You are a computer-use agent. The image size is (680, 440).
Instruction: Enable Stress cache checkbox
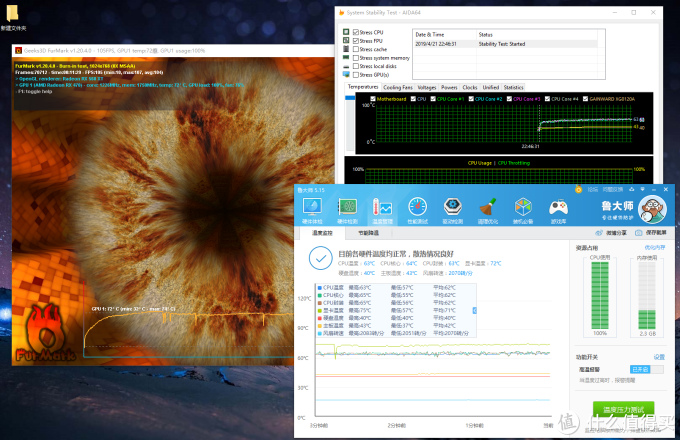click(356, 49)
